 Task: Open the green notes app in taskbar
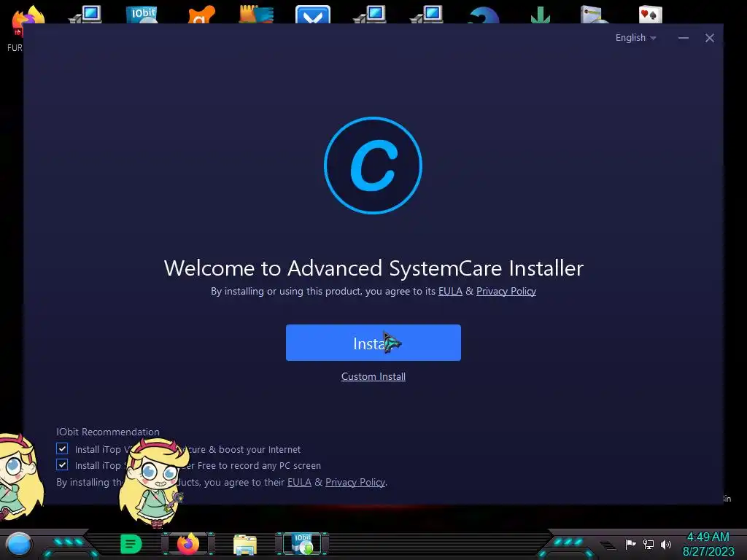(x=131, y=544)
